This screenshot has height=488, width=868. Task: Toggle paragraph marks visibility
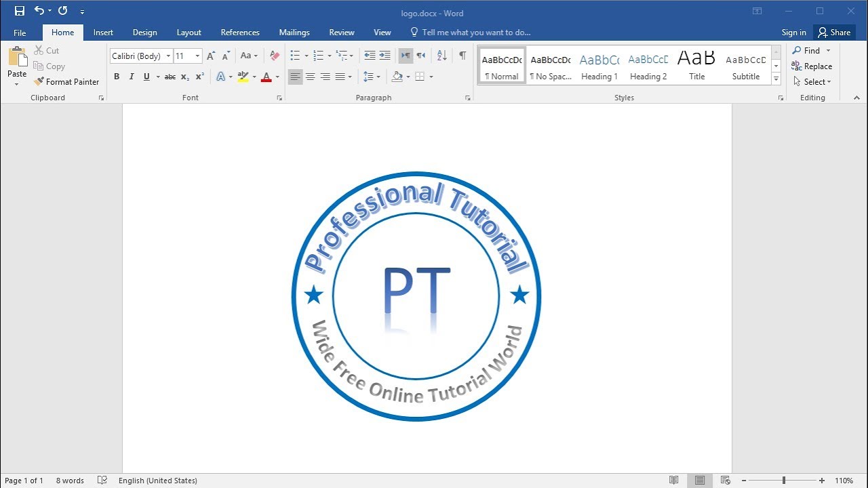[x=463, y=56]
